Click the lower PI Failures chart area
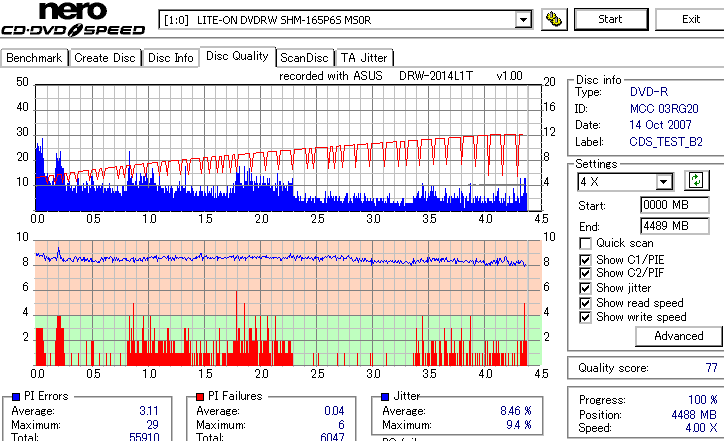This screenshot has height=441, width=724. tap(288, 302)
